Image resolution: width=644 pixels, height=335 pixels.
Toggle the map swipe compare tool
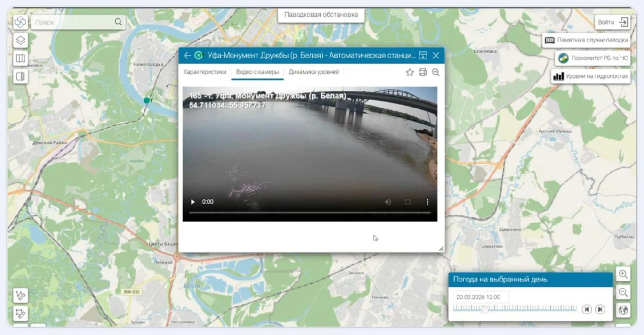[x=20, y=76]
